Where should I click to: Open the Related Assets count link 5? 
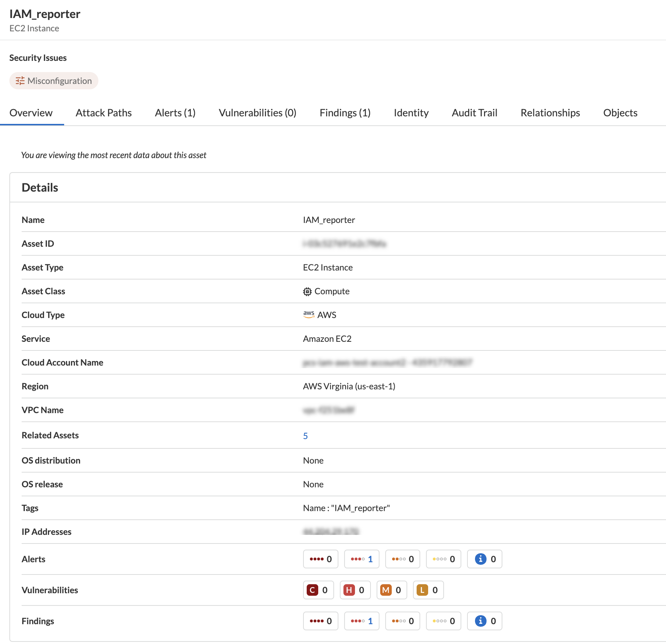click(305, 436)
